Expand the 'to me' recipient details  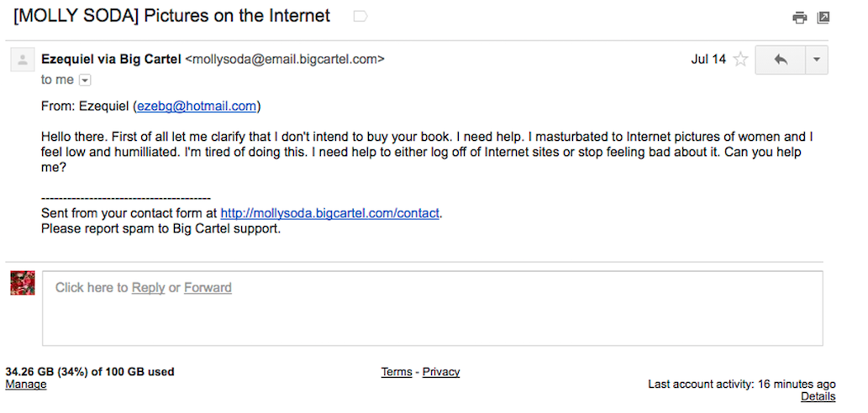[85, 80]
